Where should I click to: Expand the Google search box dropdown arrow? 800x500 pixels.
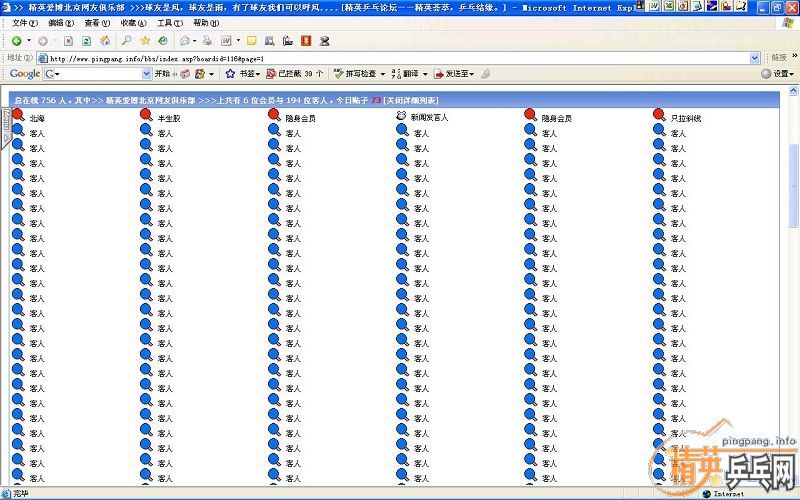tap(146, 74)
